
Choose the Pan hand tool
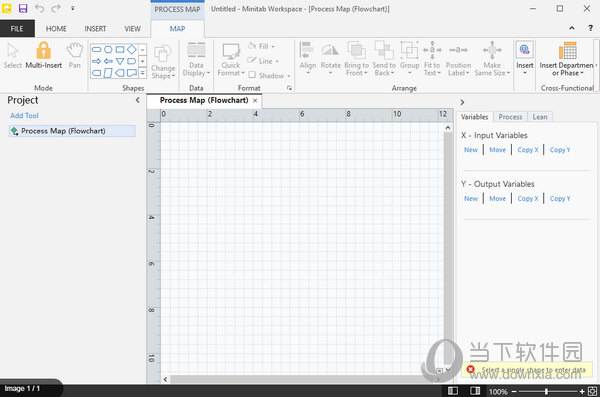coord(75,56)
